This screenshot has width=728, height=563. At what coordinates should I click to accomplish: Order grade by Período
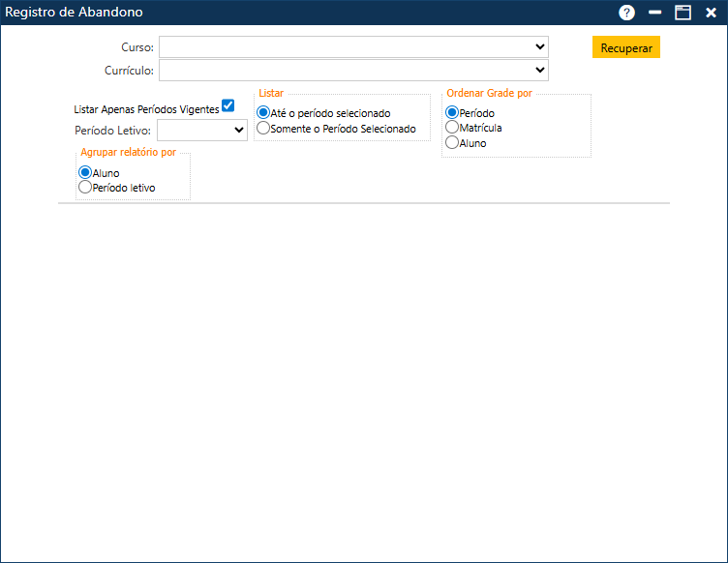click(452, 113)
